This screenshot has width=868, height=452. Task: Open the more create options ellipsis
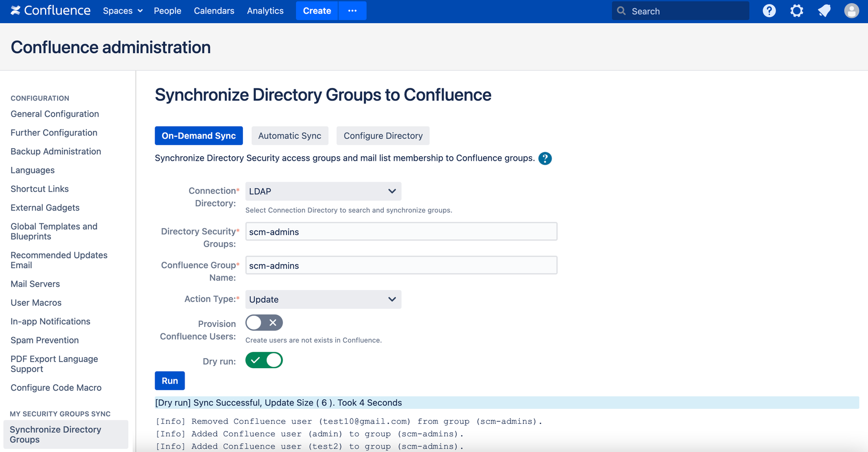click(x=352, y=11)
